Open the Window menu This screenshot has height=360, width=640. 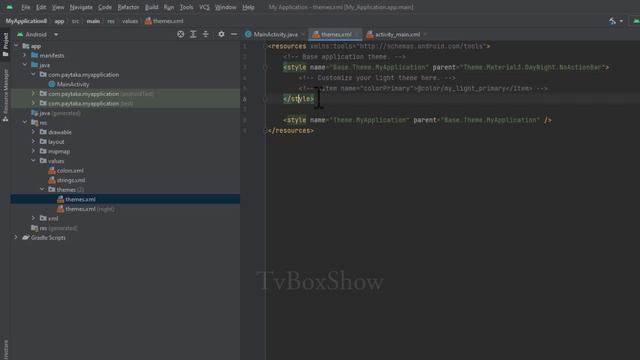coord(225,7)
